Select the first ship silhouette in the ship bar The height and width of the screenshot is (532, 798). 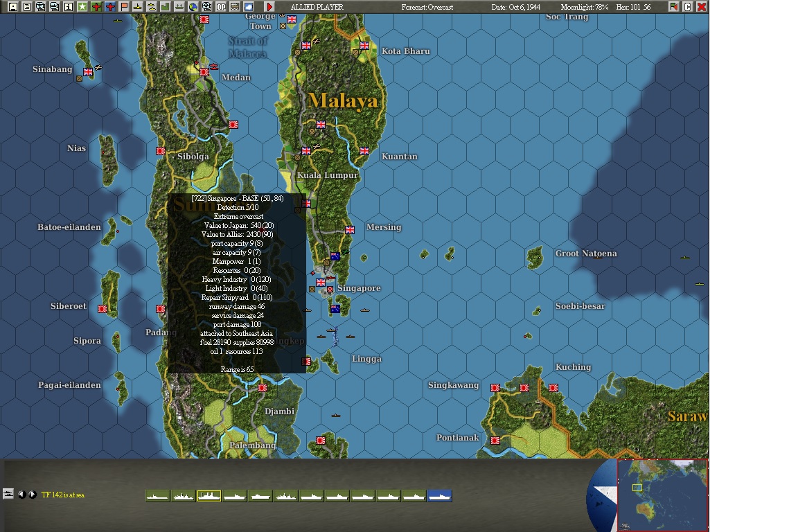[x=157, y=495]
